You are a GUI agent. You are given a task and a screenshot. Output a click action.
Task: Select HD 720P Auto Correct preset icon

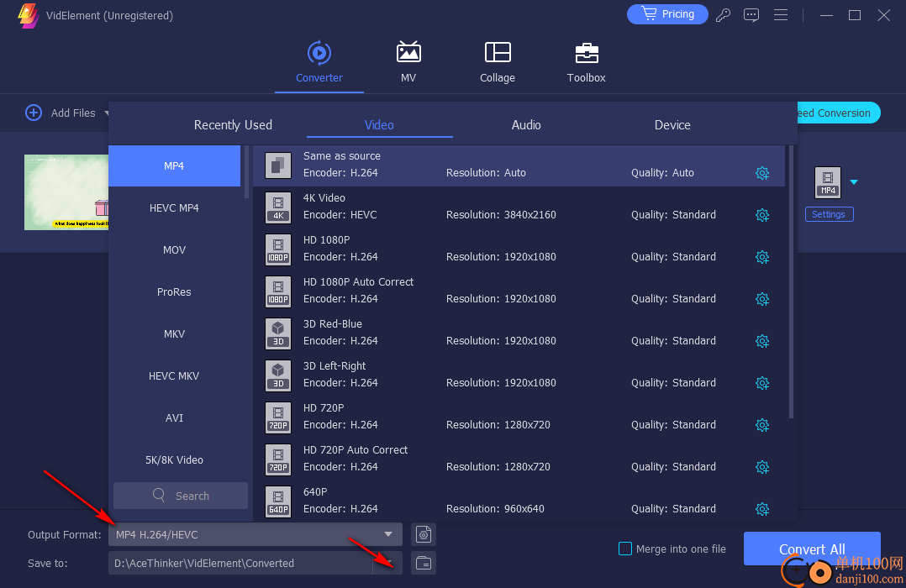pos(278,459)
